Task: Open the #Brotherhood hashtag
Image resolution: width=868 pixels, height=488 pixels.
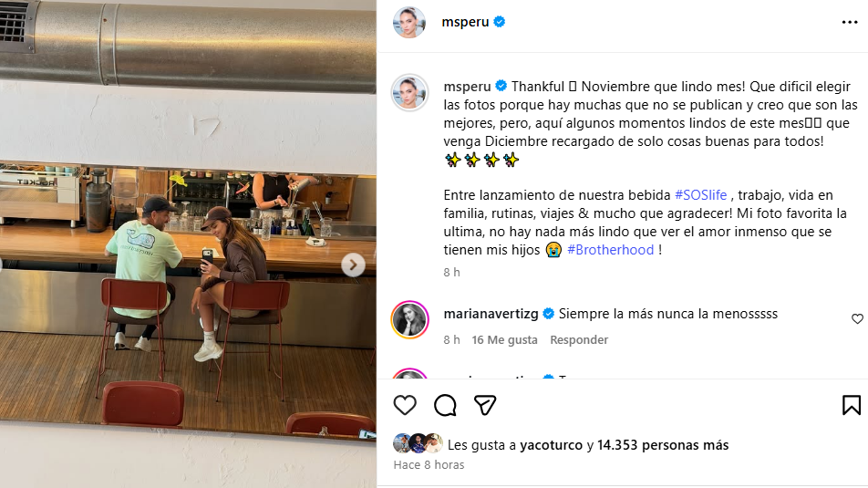Action: pos(610,250)
